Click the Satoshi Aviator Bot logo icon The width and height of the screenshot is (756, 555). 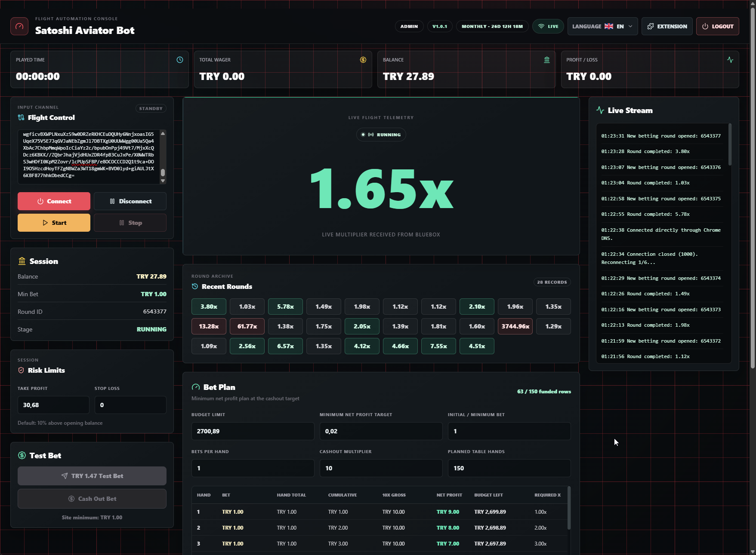19,26
